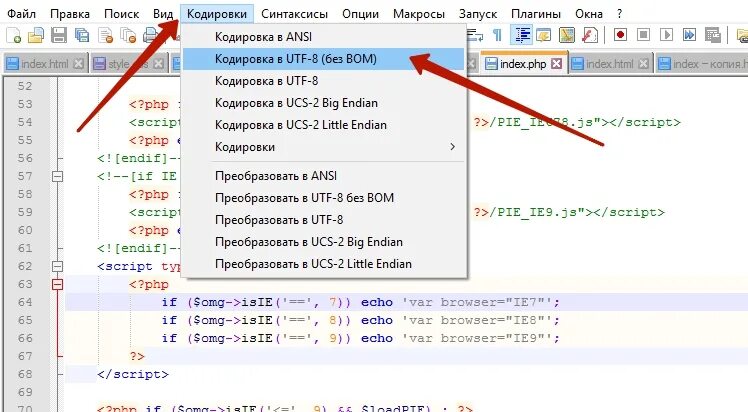Open the Синтаксисы menu
Screen dimensions: 748x412
click(x=294, y=14)
